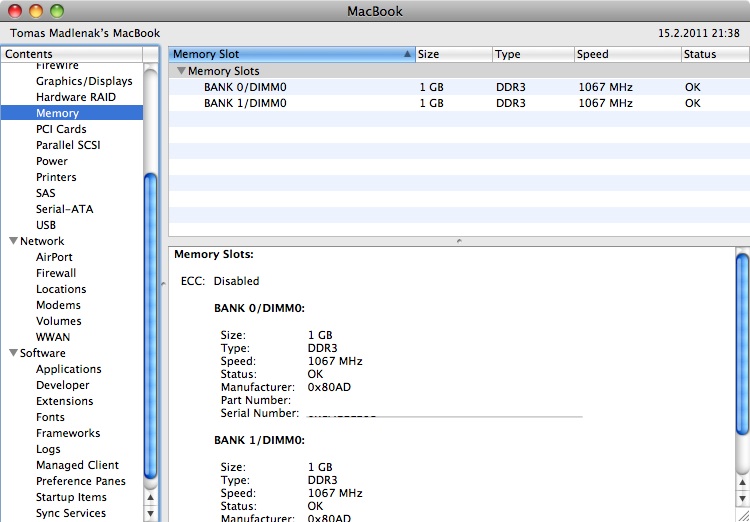This screenshot has width=750, height=522.
Task: Click the horizontal pane splitter handle
Action: click(459, 241)
